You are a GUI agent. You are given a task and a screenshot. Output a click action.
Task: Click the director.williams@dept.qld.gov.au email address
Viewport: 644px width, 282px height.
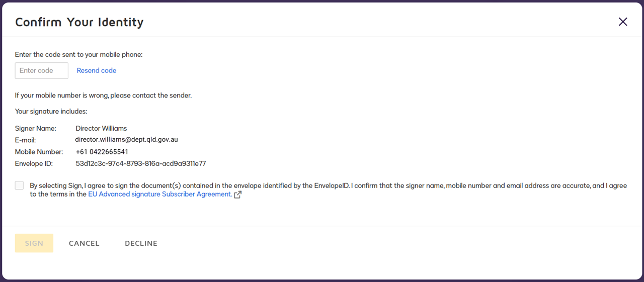[126, 140]
